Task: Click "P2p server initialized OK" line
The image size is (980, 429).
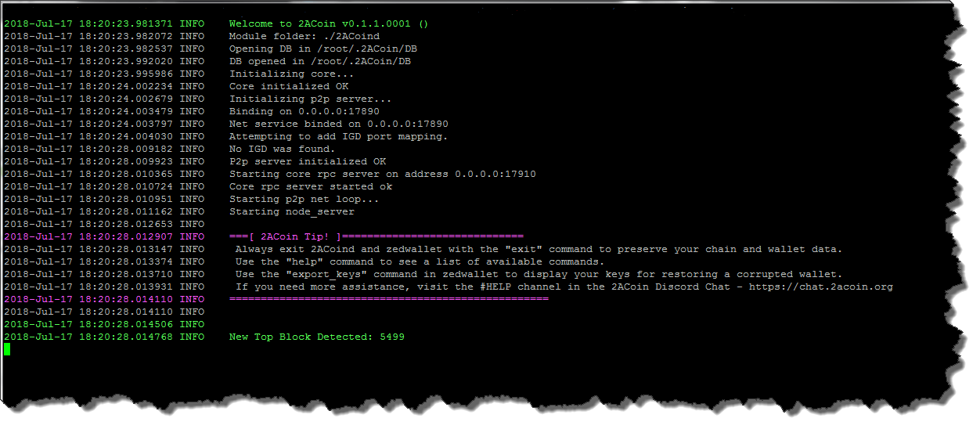Action: pos(307,161)
